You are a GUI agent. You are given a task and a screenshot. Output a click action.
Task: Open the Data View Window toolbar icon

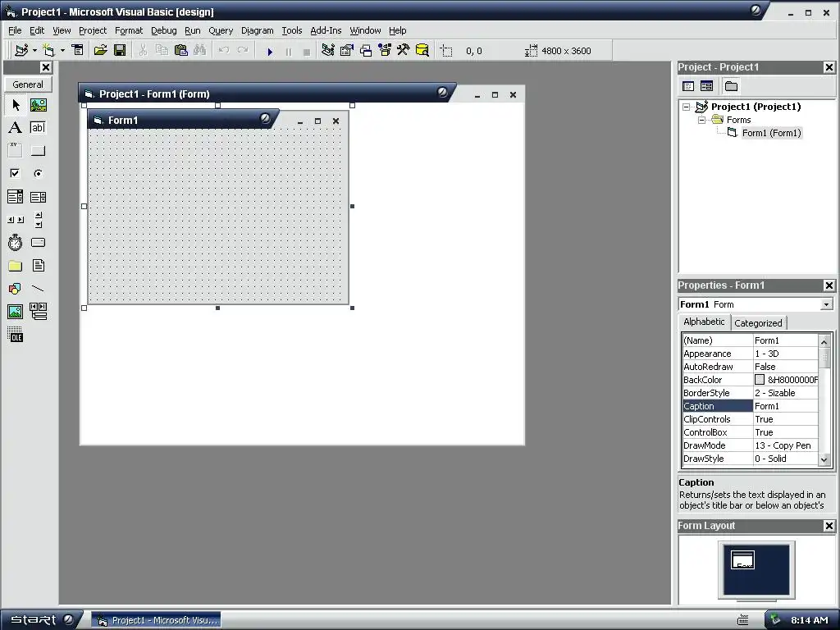coord(422,50)
